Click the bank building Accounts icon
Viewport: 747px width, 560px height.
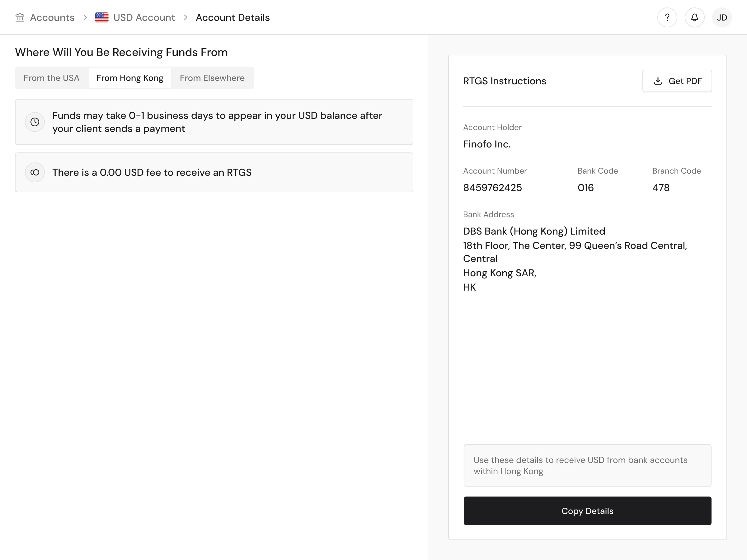click(x=20, y=17)
